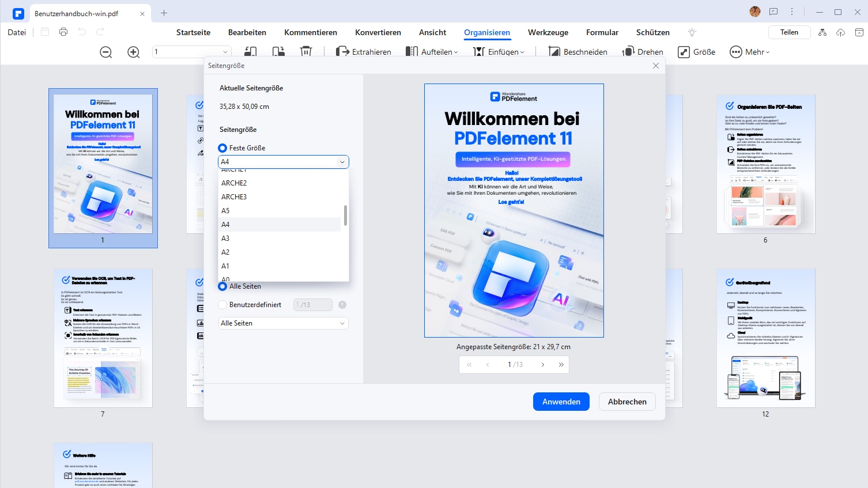The image size is (868, 488).
Task: Go to previous page in preview
Action: (x=488, y=365)
